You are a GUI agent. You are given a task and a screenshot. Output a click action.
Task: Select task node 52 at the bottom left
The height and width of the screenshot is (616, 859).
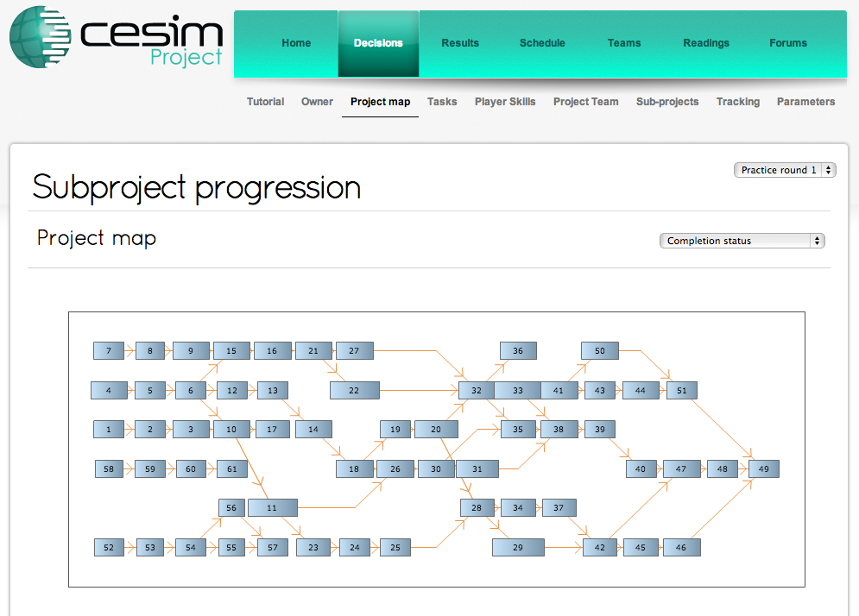109,547
